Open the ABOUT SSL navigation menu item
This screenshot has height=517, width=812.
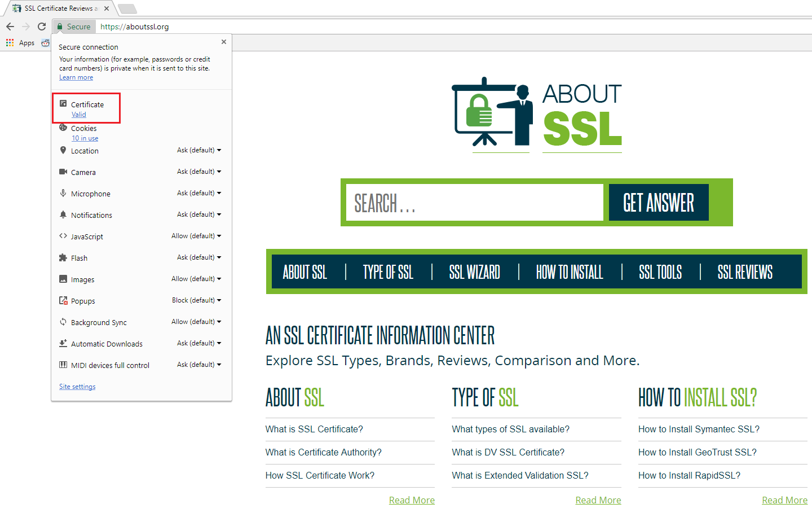(305, 272)
